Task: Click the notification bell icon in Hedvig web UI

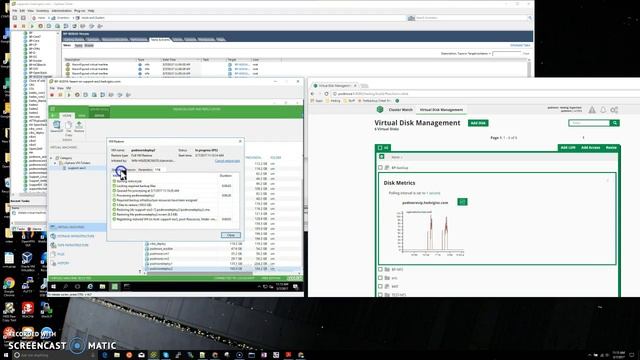Action: coord(603,109)
